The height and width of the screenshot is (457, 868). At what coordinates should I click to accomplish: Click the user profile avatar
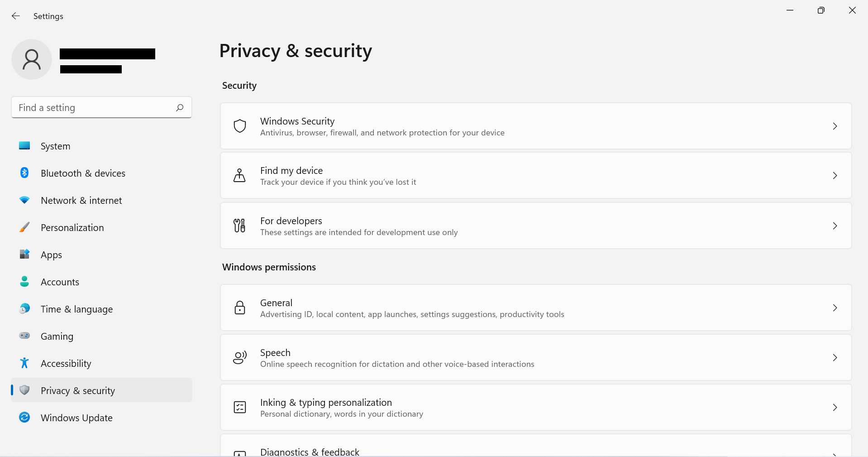[x=31, y=59]
